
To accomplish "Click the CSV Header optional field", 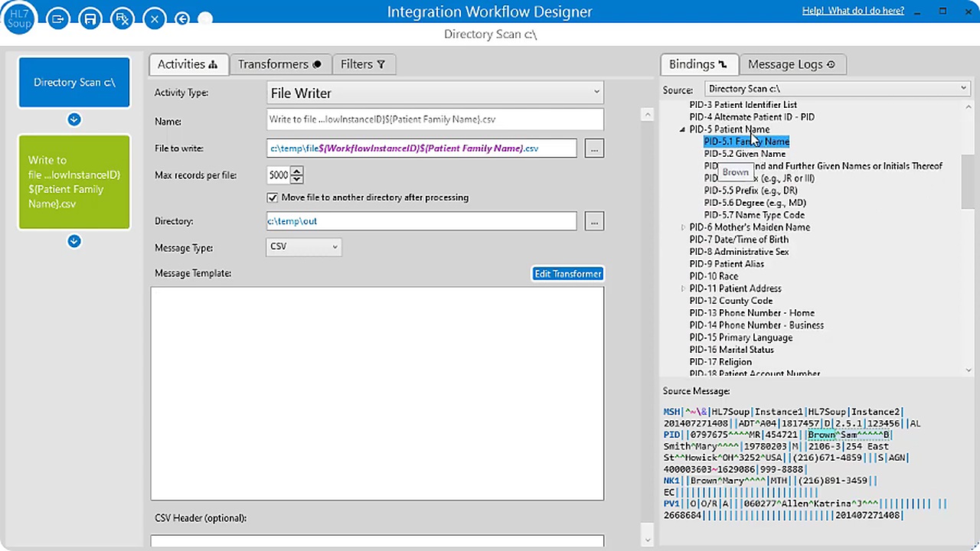I will 377,542.
